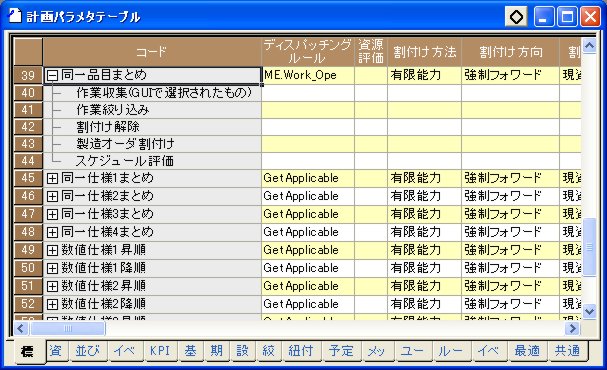
Task: Click the 資源評価 column header
Action: [371, 52]
